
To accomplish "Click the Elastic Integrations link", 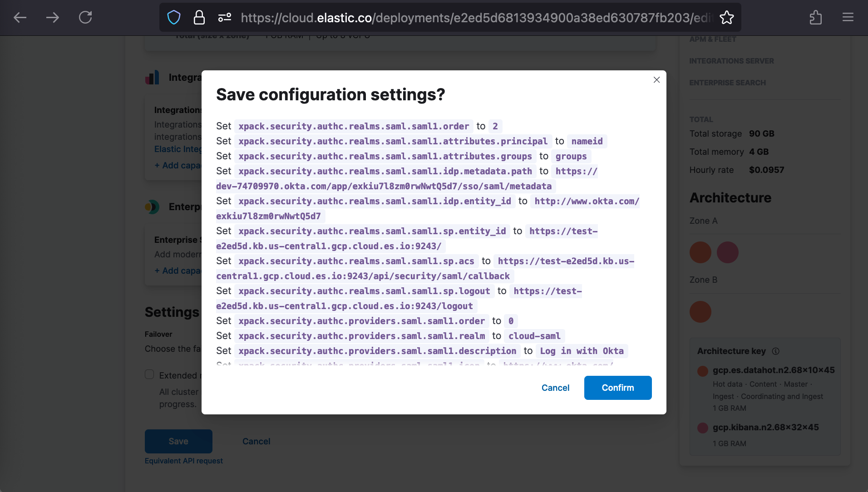I will point(178,149).
